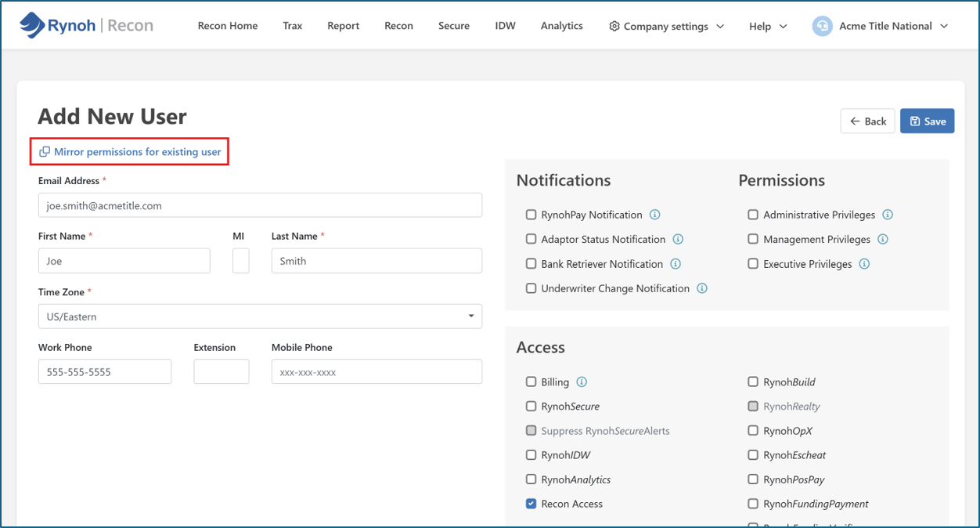The height and width of the screenshot is (528, 980).
Task: Enable RynohFundingPayment checkbox
Action: coord(753,504)
